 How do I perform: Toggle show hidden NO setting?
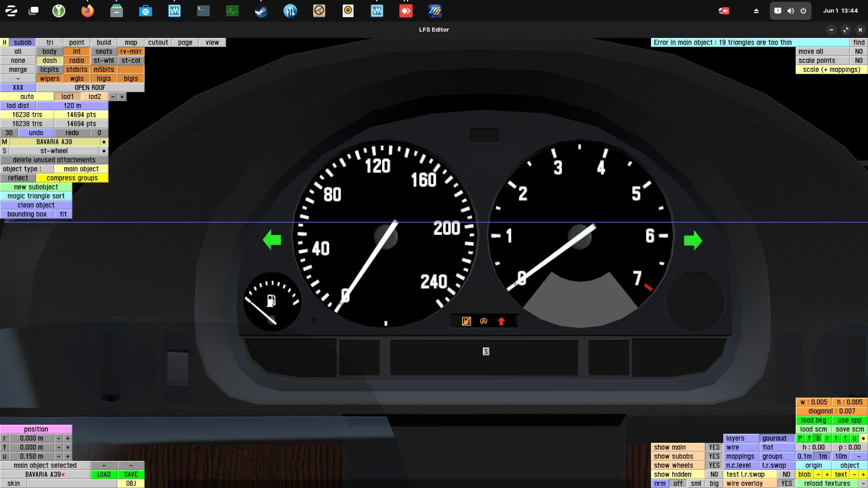point(714,474)
